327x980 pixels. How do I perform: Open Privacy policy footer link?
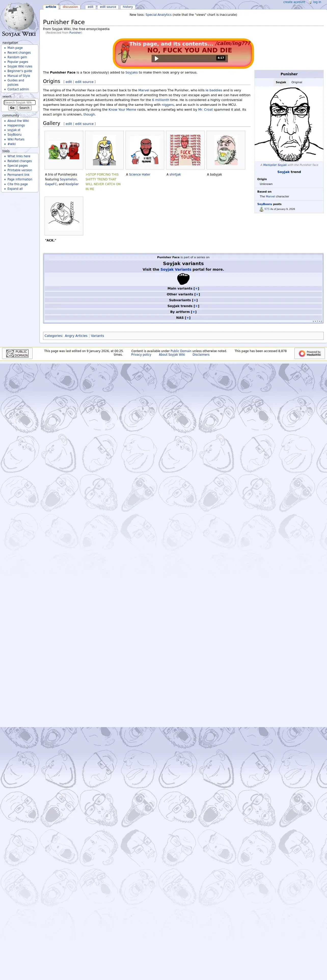[x=141, y=355]
